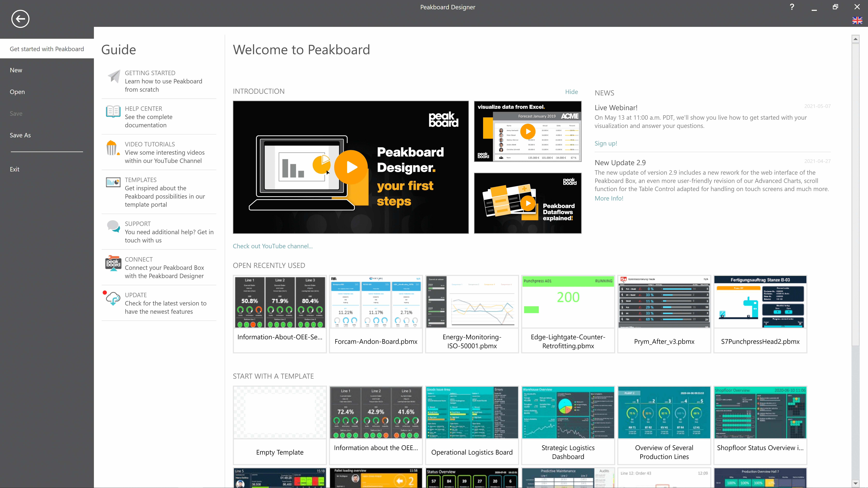Open Video Tutorials guide text
This screenshot has height=488, width=868.
pos(165,153)
